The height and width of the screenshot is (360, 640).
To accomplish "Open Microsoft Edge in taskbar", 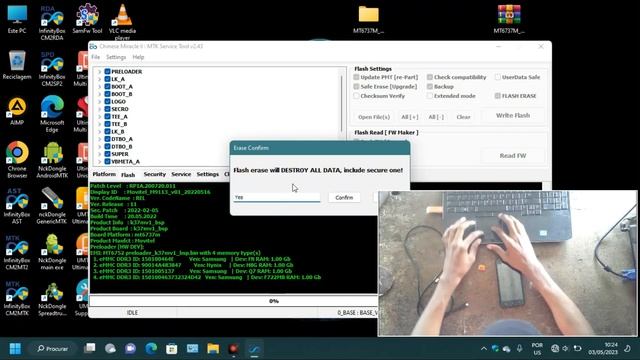I will coord(151,349).
